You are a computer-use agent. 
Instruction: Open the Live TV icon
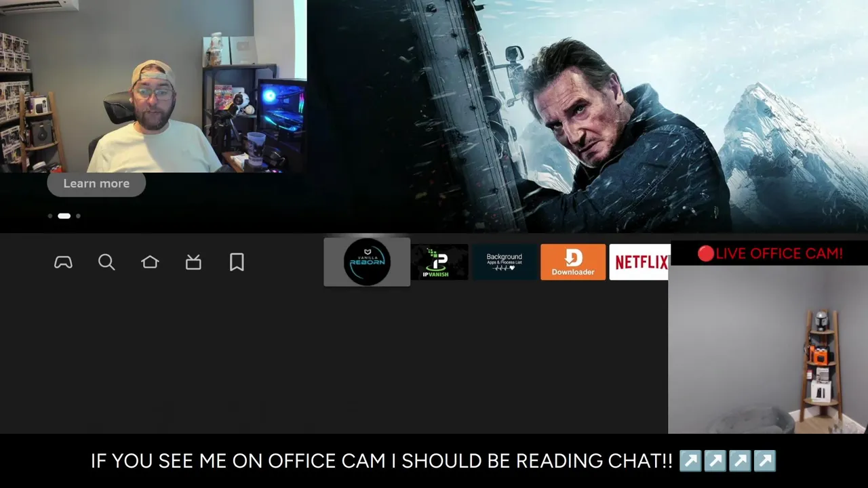tap(193, 262)
